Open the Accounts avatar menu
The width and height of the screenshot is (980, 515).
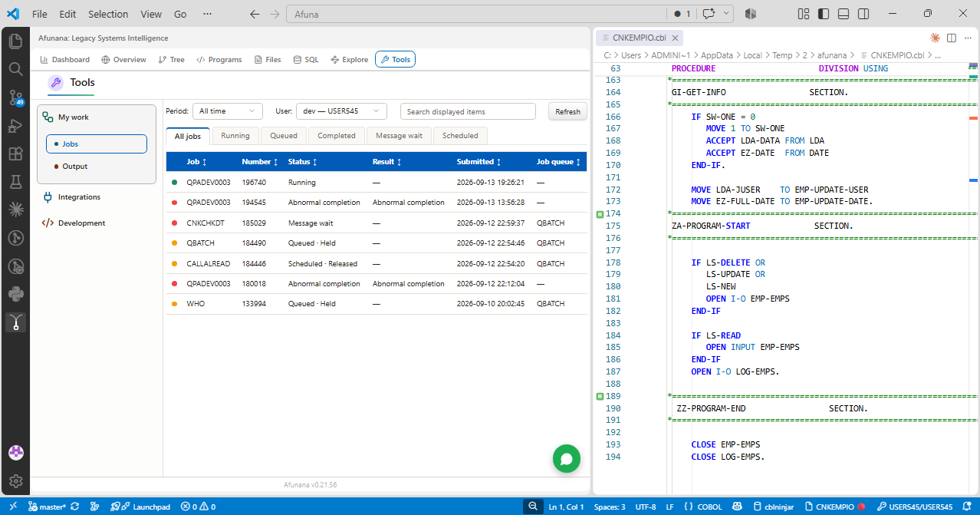pos(15,454)
